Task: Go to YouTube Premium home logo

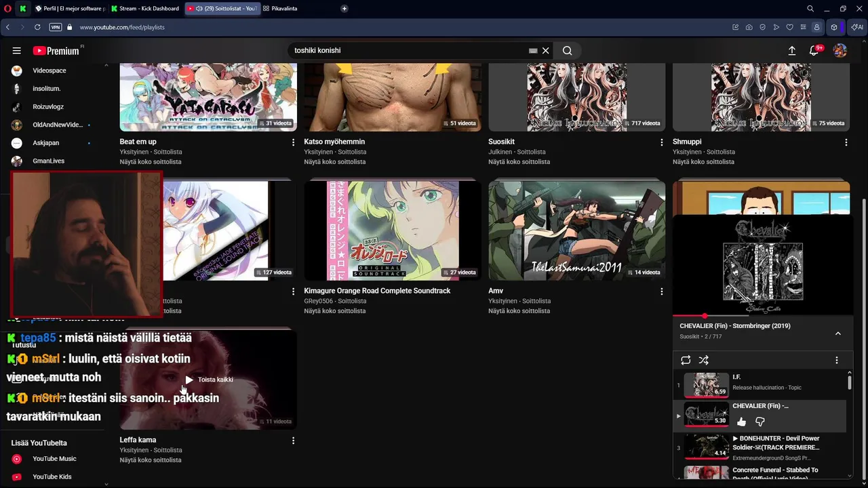Action: click(x=57, y=51)
